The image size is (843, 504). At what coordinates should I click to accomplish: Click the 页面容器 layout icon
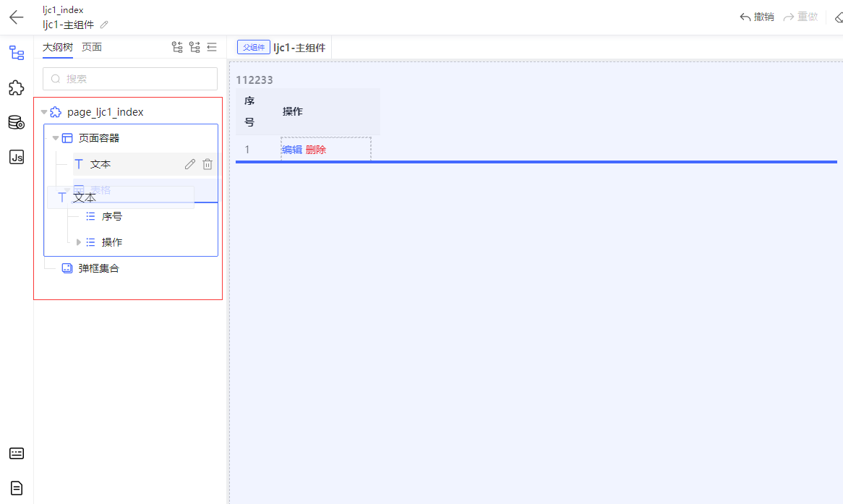pyautogui.click(x=67, y=138)
